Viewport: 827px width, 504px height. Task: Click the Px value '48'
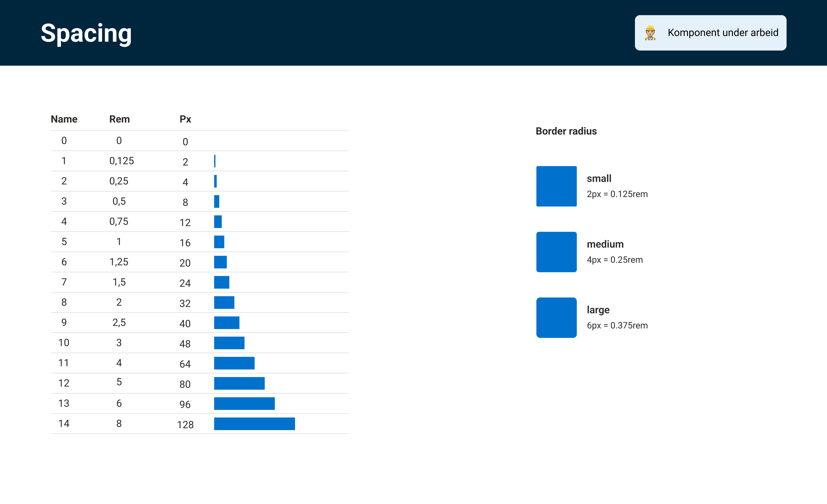185,344
